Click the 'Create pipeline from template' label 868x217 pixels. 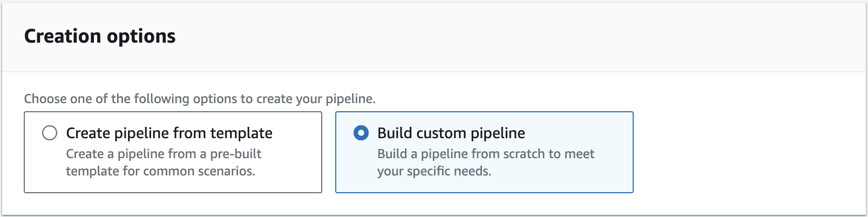point(169,133)
